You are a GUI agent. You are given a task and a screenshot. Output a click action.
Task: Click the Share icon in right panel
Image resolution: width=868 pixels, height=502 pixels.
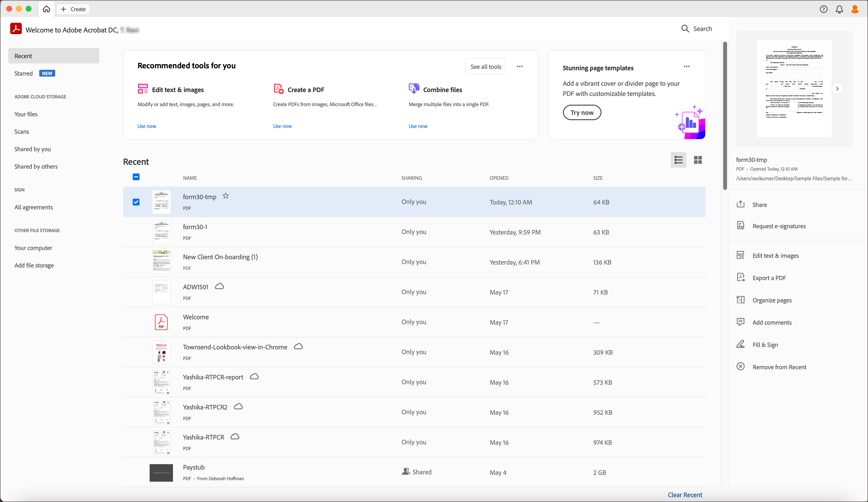[741, 204]
